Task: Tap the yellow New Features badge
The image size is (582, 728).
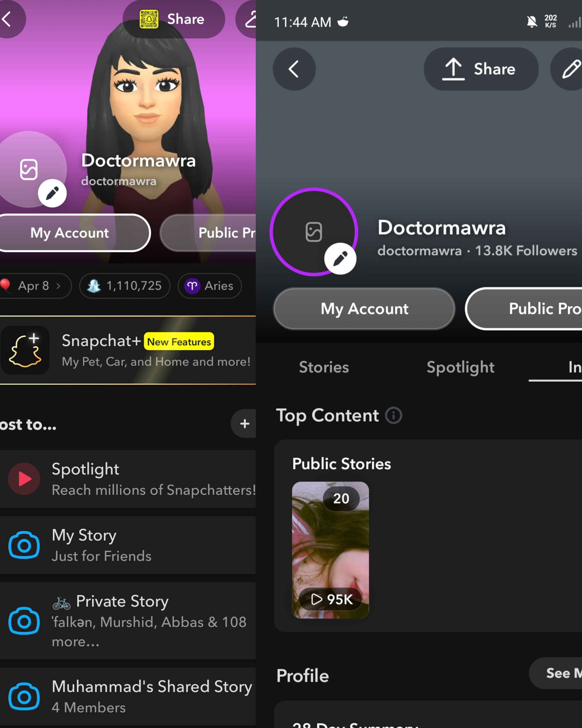Action: tap(179, 341)
